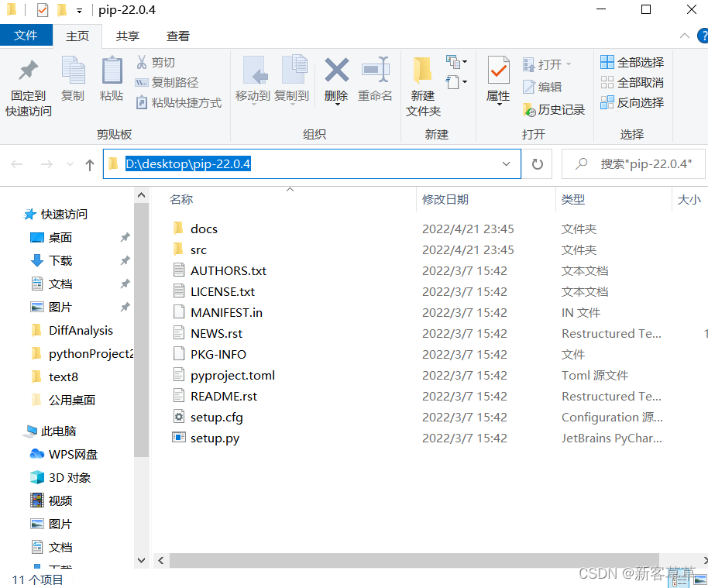Image resolution: width=708 pixels, height=588 pixels.
Task: Switch to the Home tab
Action: (x=77, y=36)
